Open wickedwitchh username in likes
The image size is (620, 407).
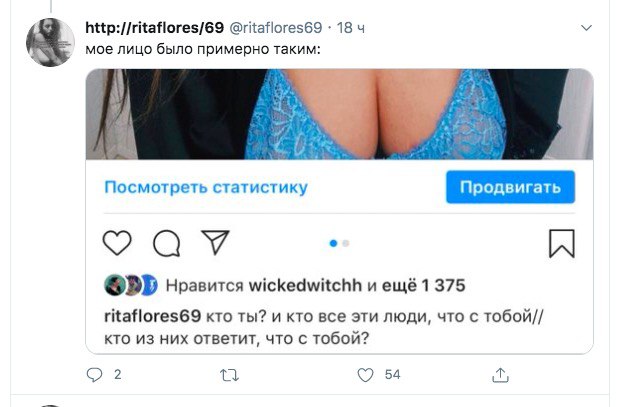[305, 285]
